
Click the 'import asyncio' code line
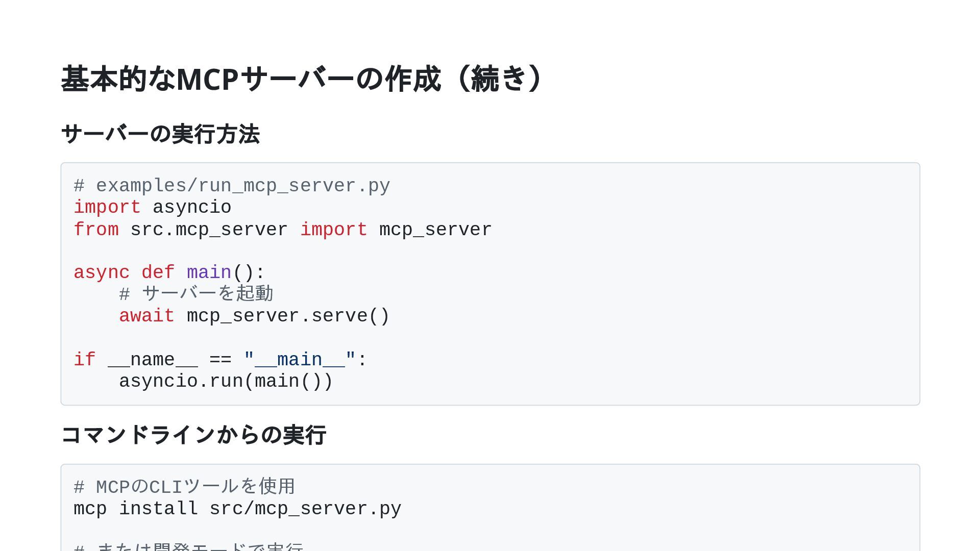152,208
